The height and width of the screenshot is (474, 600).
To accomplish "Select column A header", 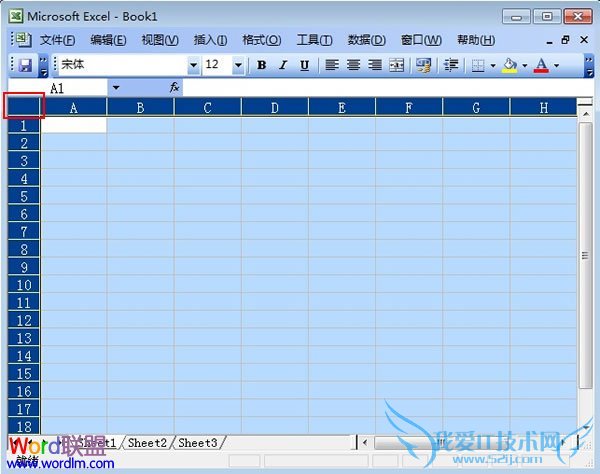I will (73, 107).
